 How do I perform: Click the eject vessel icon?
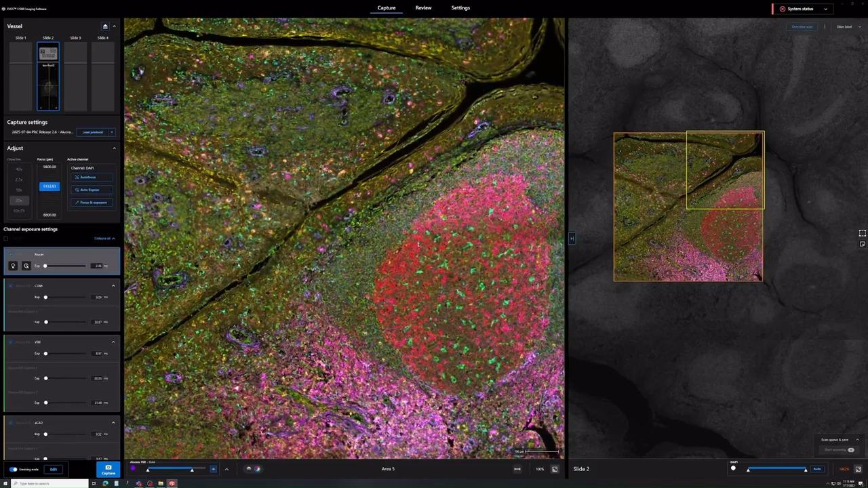(105, 26)
